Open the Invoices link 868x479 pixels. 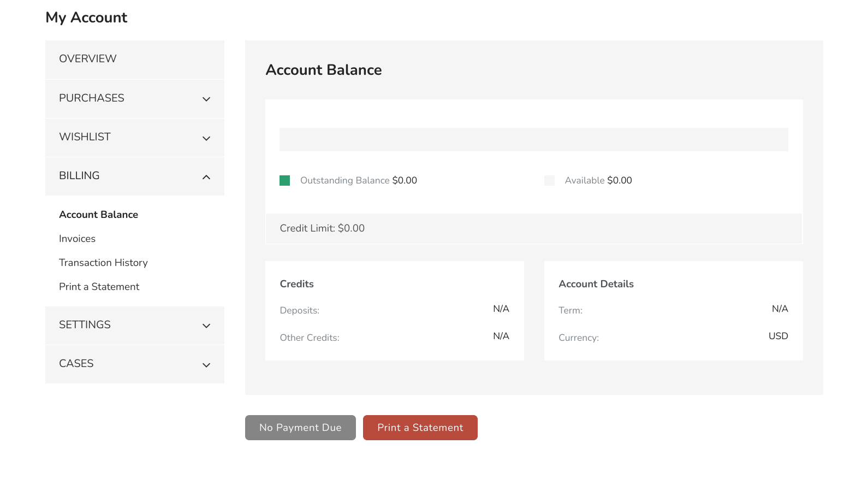tap(77, 239)
